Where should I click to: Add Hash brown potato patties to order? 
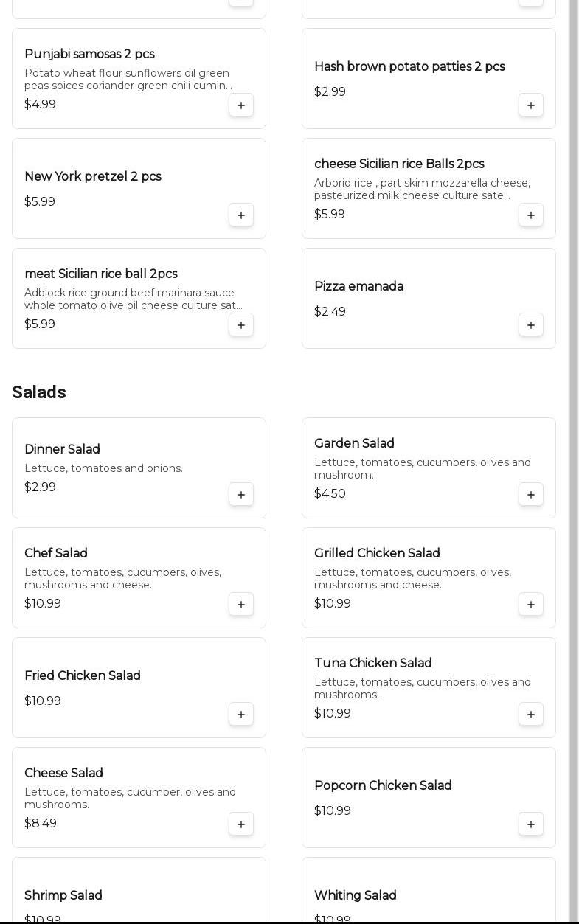tap(531, 105)
